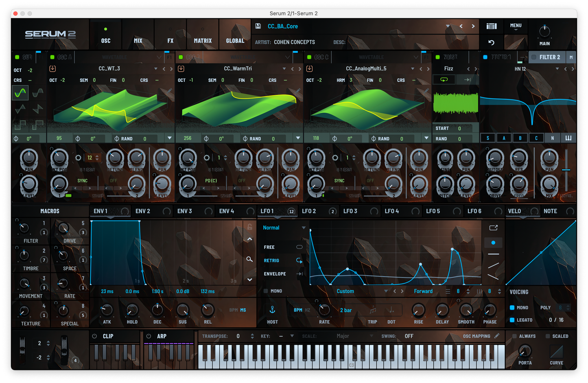The width and height of the screenshot is (588, 383).
Task: Click the undo arrow icon
Action: pos(491,42)
